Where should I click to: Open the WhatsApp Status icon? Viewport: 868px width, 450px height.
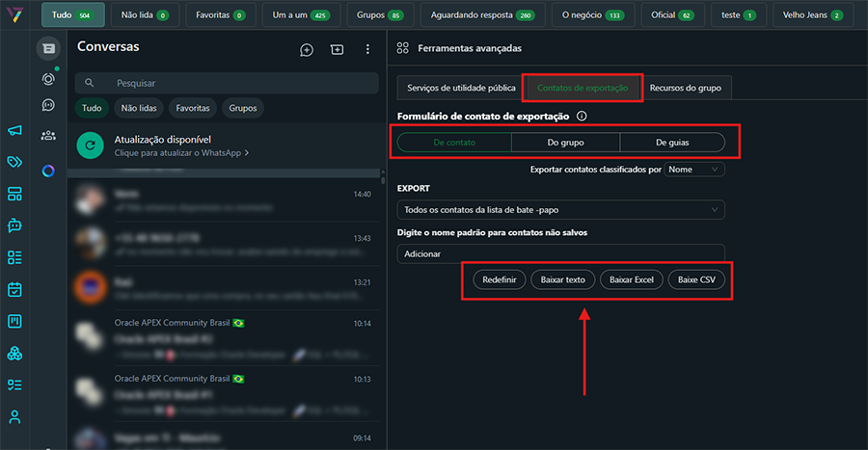click(48, 79)
